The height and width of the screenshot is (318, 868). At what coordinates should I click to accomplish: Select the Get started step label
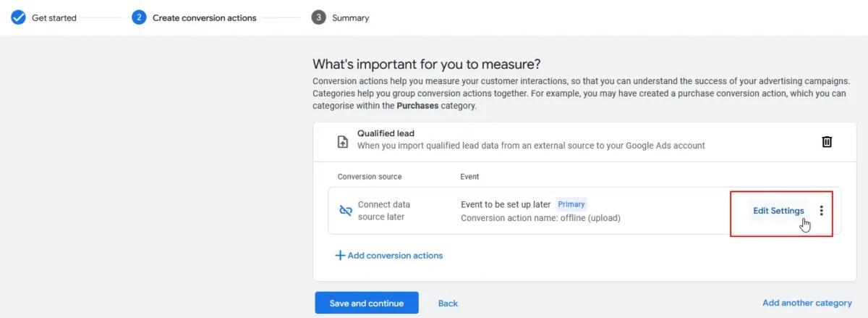[54, 17]
